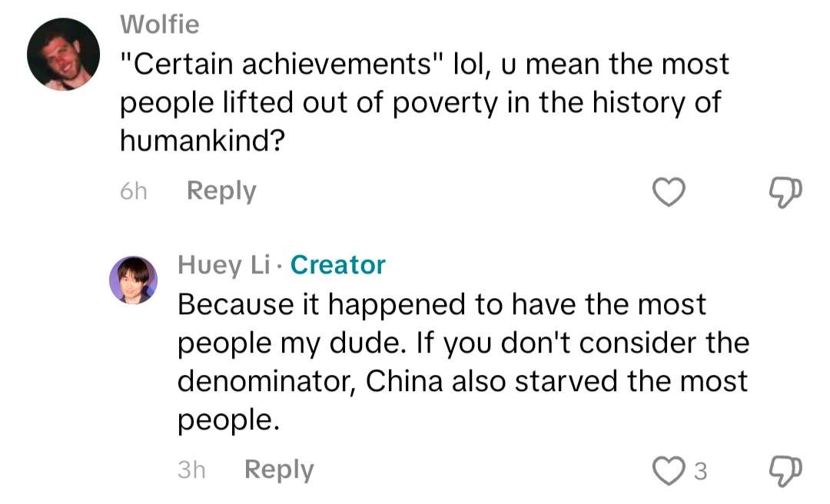Open Huey Li's profile avatar

[133, 280]
